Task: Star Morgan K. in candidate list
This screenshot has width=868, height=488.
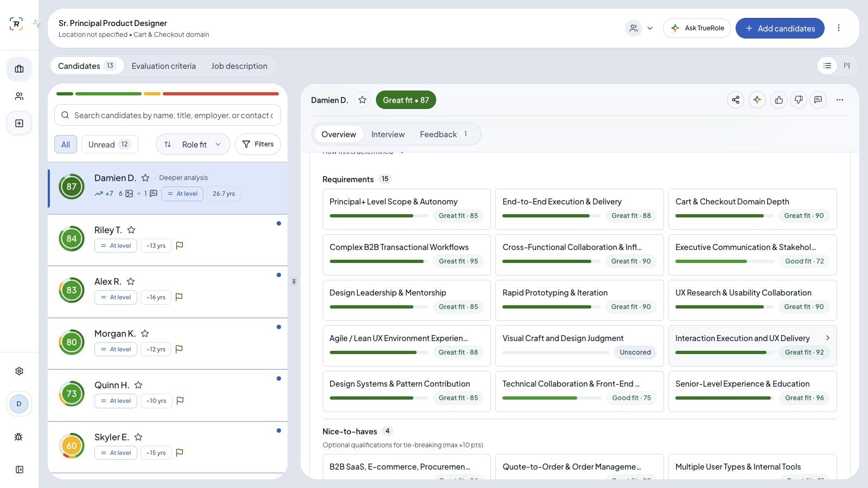Action: tap(145, 333)
